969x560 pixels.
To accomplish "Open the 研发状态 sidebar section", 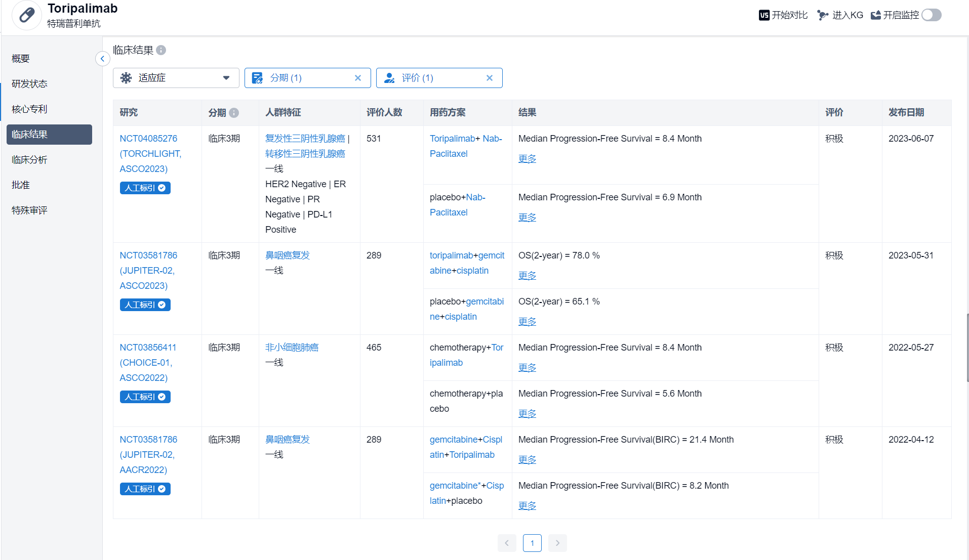I will coord(29,84).
